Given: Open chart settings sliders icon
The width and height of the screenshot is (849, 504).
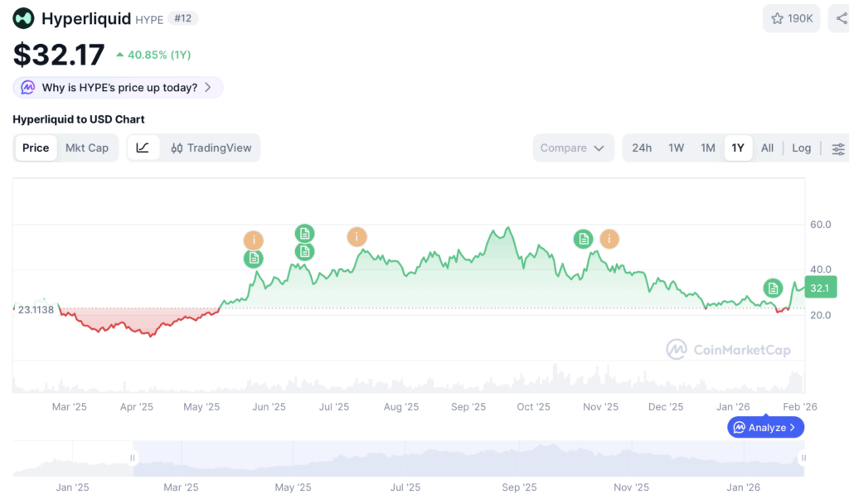Looking at the screenshot, I should pos(837,148).
